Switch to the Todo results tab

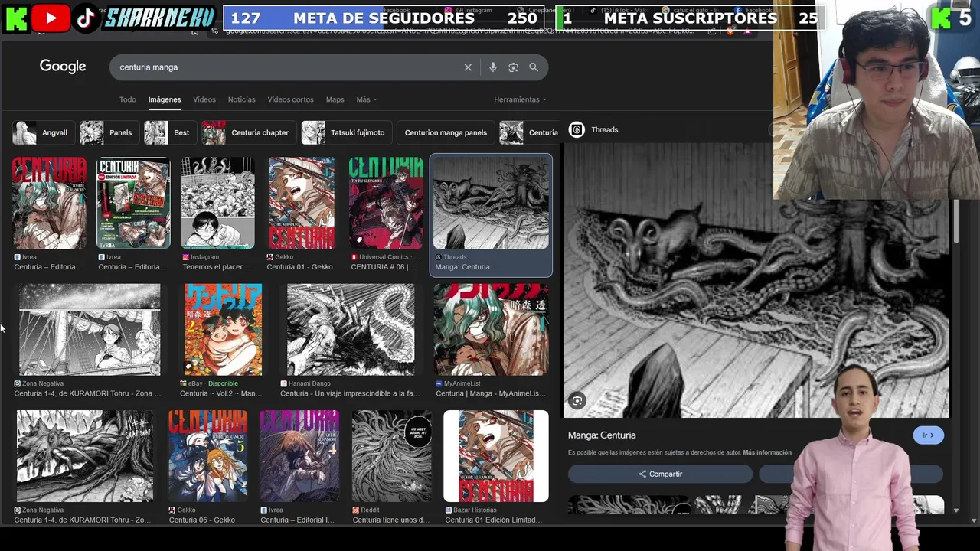tap(127, 99)
